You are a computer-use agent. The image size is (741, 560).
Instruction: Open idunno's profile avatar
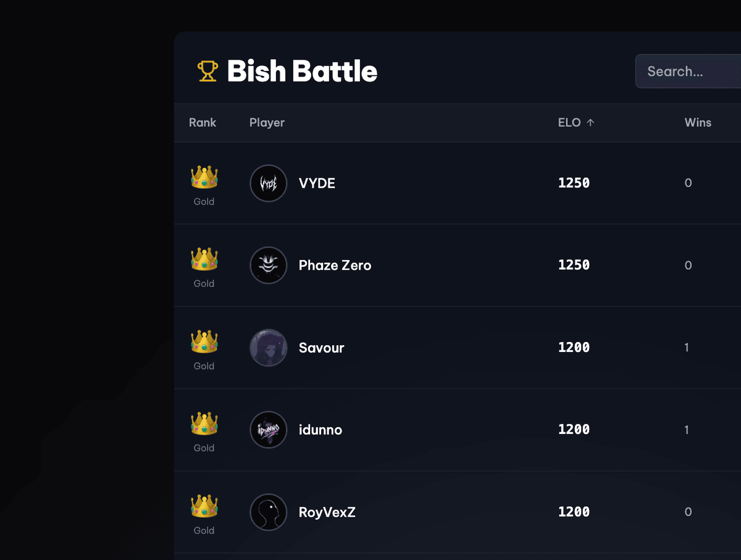tap(269, 430)
